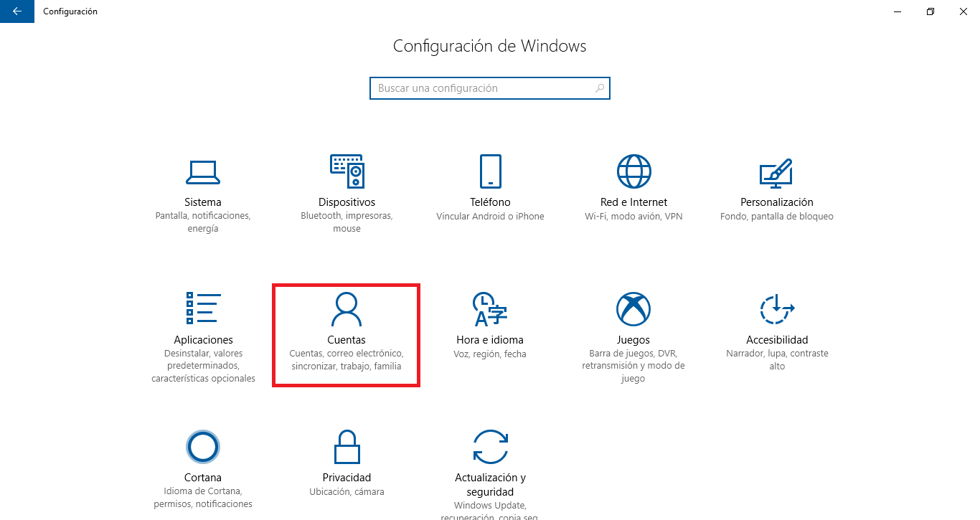Open the Red e Internet globe icon

(x=633, y=171)
